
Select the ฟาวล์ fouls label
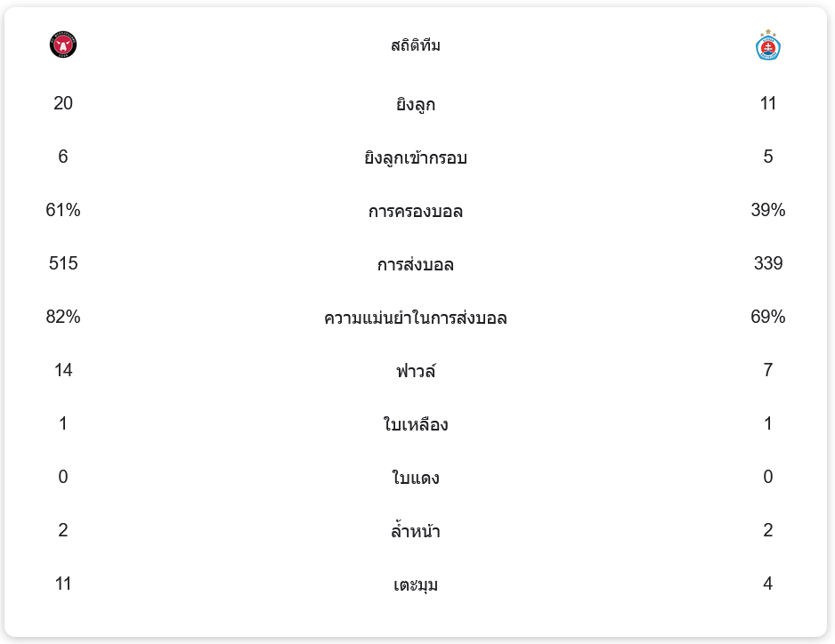(x=416, y=371)
